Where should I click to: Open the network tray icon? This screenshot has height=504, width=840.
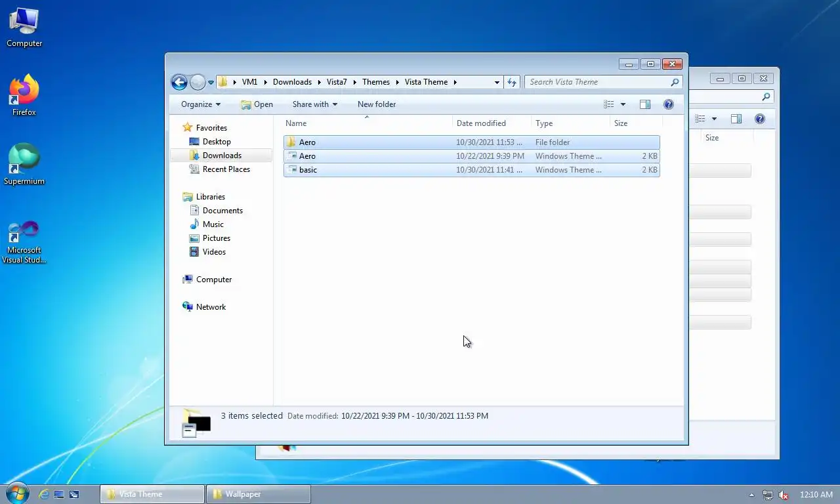pyautogui.click(x=768, y=495)
